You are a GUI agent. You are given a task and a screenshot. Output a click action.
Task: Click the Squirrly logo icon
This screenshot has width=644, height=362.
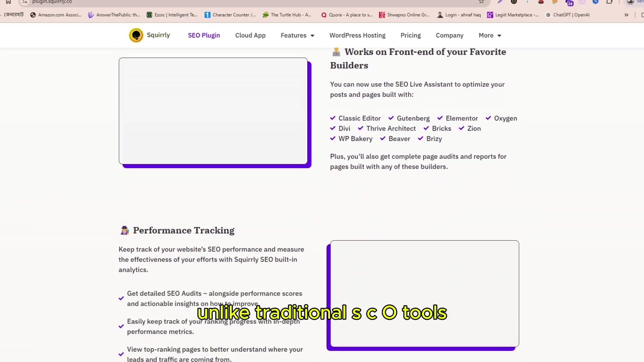click(x=136, y=35)
